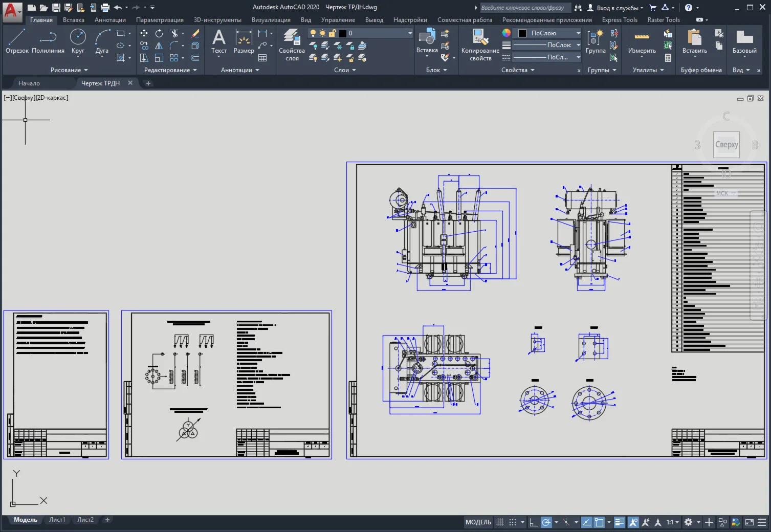
Task: Toggle polar tracking in status bar
Action: pyautogui.click(x=546, y=522)
